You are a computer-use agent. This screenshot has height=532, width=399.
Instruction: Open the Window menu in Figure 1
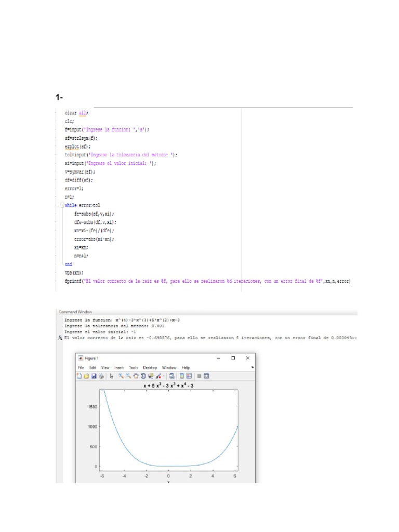pyautogui.click(x=169, y=367)
